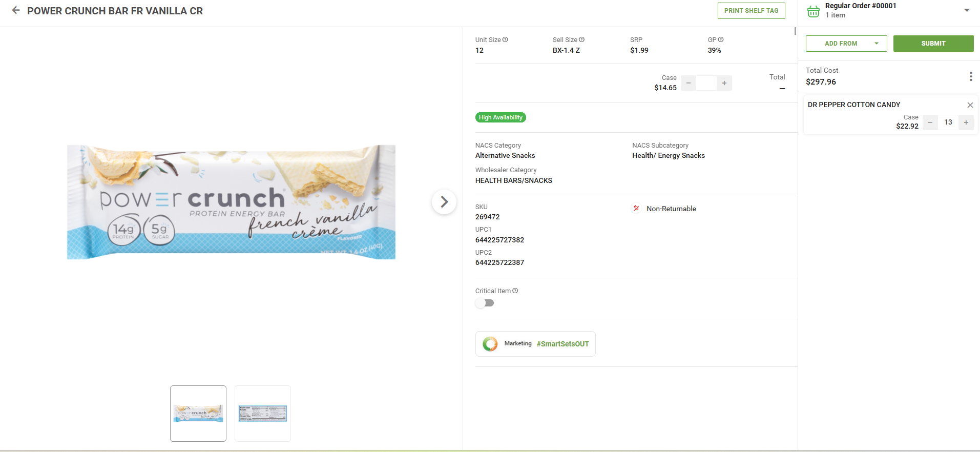Toggle the Critical Item switch
This screenshot has width=980, height=452.
coord(485,303)
